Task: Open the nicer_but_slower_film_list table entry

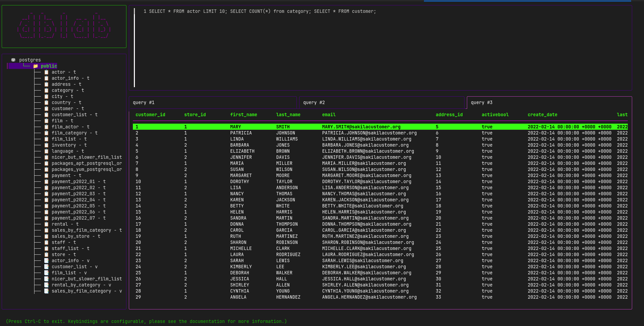Action: [x=87, y=157]
